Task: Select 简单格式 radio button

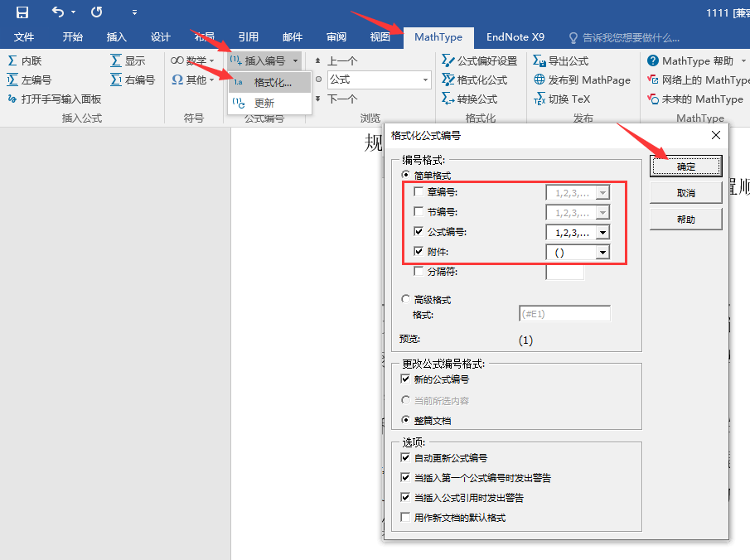Action: point(405,175)
